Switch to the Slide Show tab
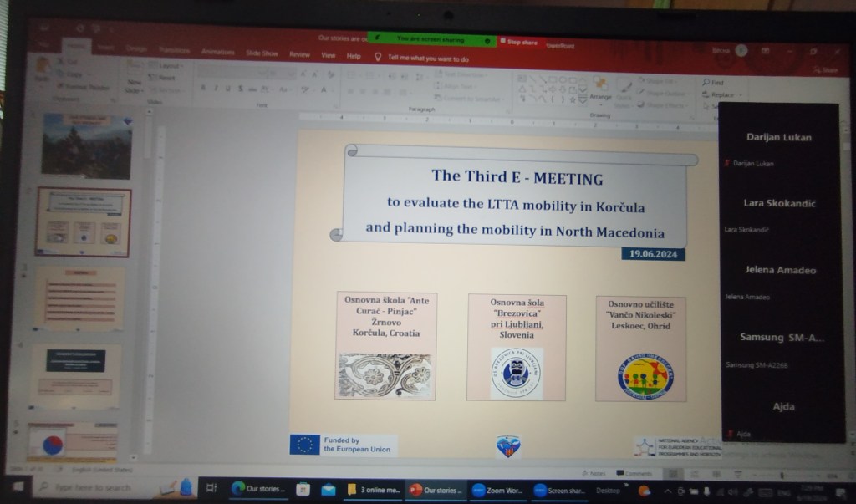This screenshot has width=856, height=504. pyautogui.click(x=262, y=53)
